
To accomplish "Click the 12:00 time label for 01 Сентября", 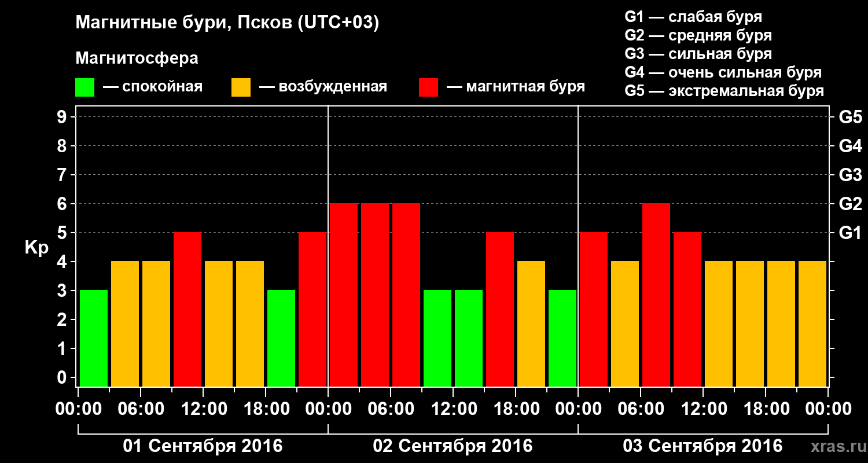I will pos(203,409).
